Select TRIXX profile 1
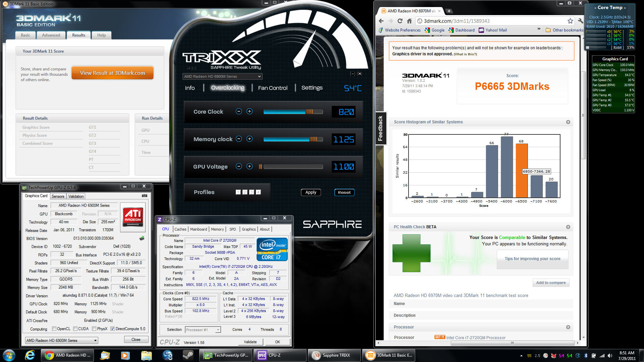Image resolution: width=644 pixels, height=362 pixels. [x=238, y=192]
